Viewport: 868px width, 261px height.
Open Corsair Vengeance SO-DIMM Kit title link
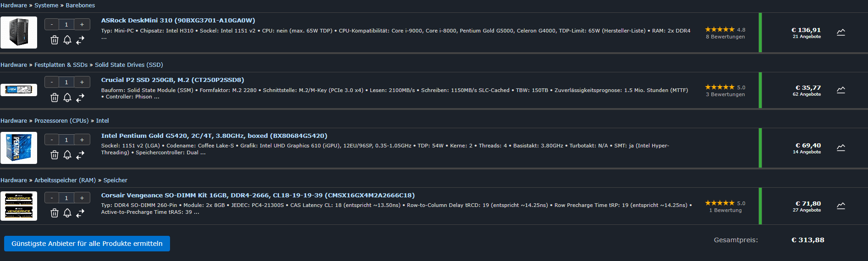pos(258,196)
